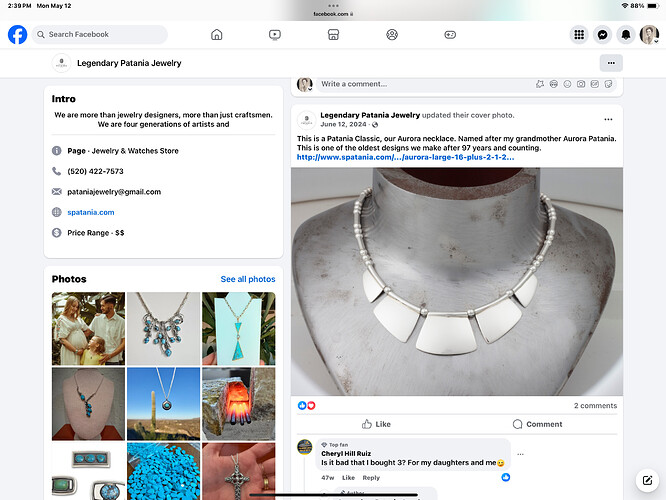666x500 pixels.
Task: Add a sticker to the comment
Action: [608, 84]
